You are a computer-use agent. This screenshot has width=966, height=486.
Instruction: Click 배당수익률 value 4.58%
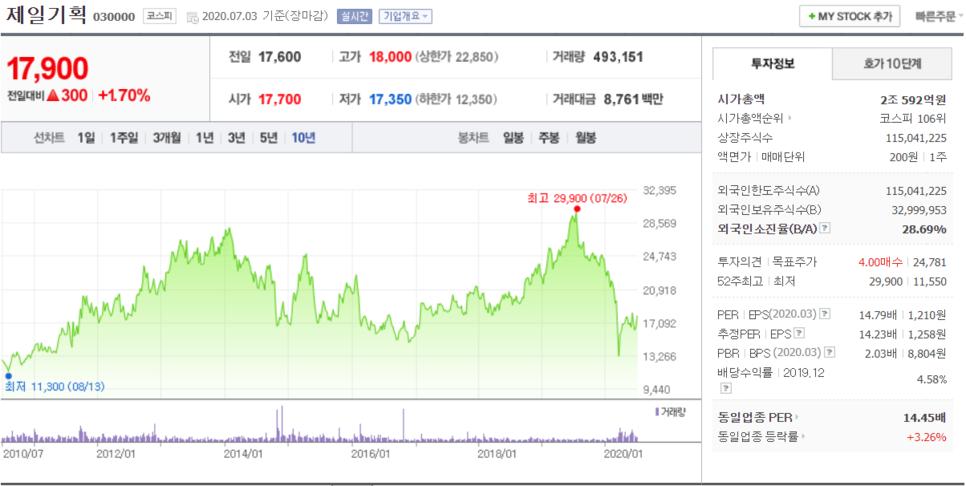932,379
